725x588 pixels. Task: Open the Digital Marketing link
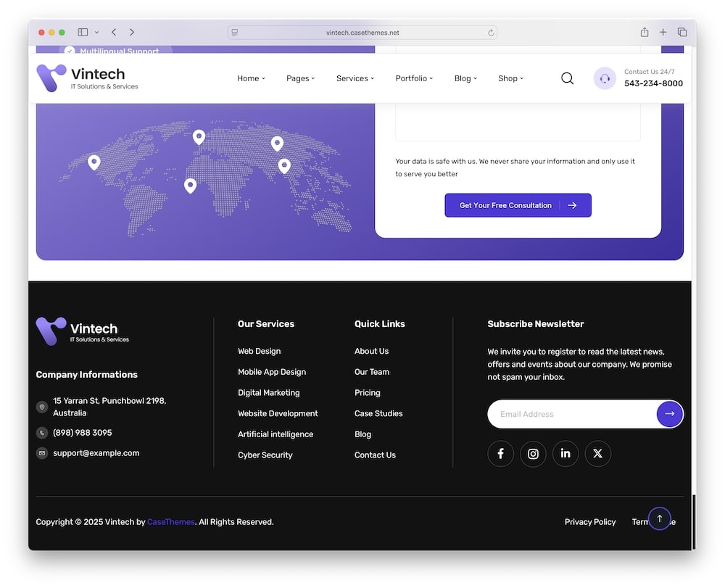[x=269, y=393]
